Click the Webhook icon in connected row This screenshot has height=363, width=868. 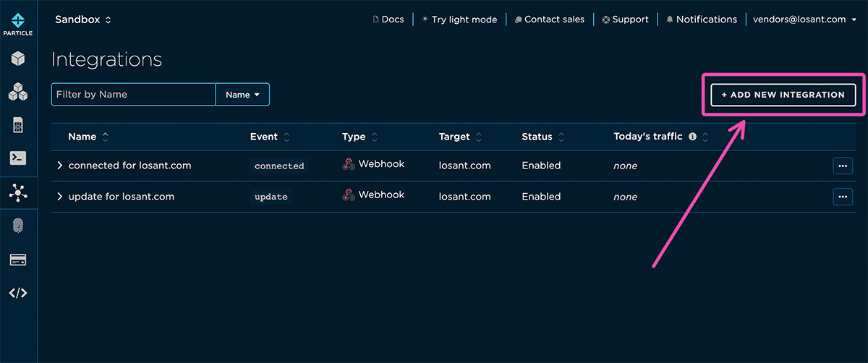pyautogui.click(x=349, y=164)
